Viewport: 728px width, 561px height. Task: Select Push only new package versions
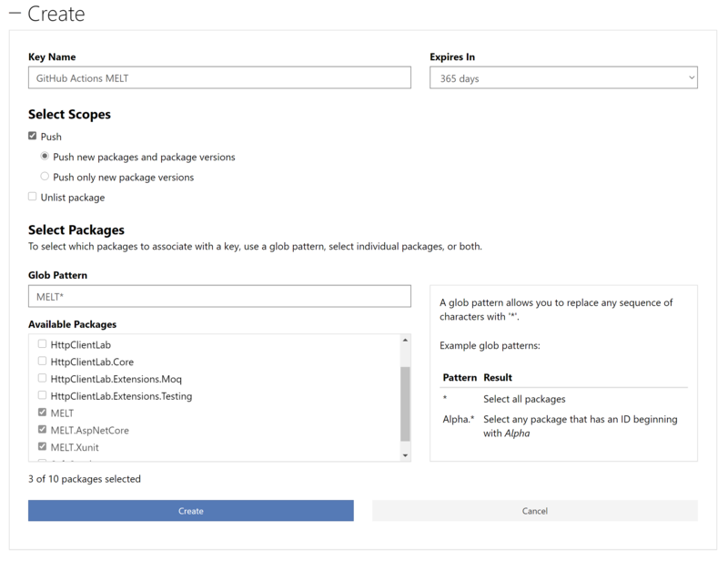tap(45, 177)
